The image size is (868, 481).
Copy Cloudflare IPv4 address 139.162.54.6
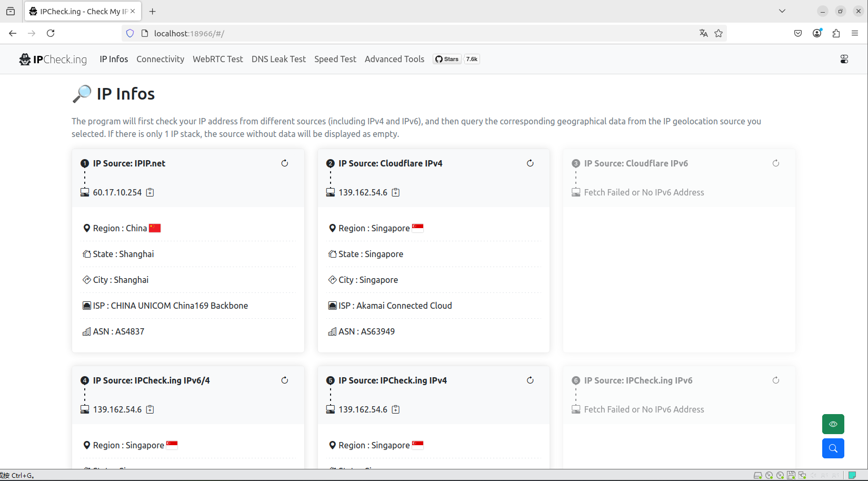[396, 192]
